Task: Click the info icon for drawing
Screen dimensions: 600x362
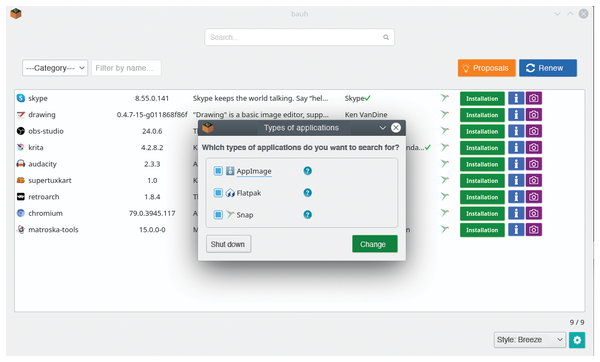Action: pos(516,115)
